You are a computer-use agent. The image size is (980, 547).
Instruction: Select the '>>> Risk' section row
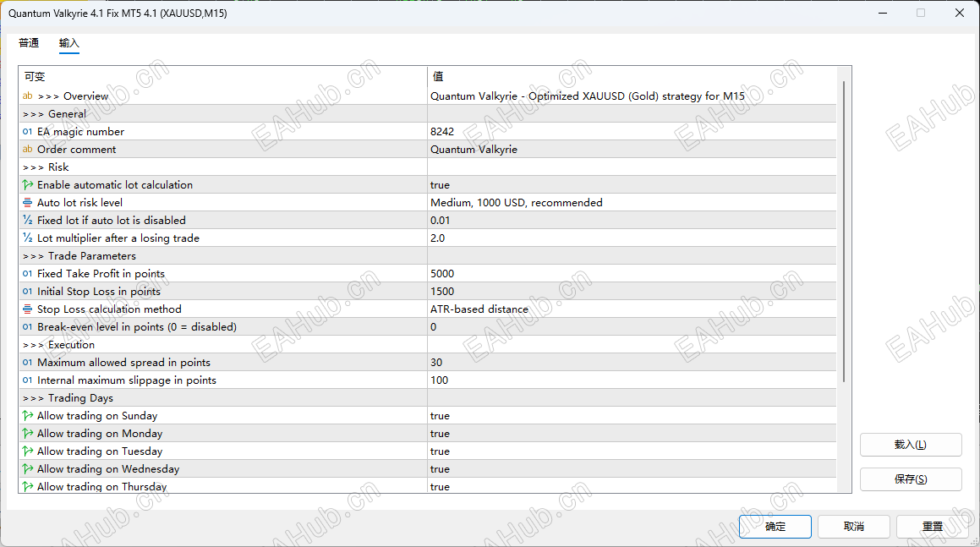pyautogui.click(x=428, y=167)
